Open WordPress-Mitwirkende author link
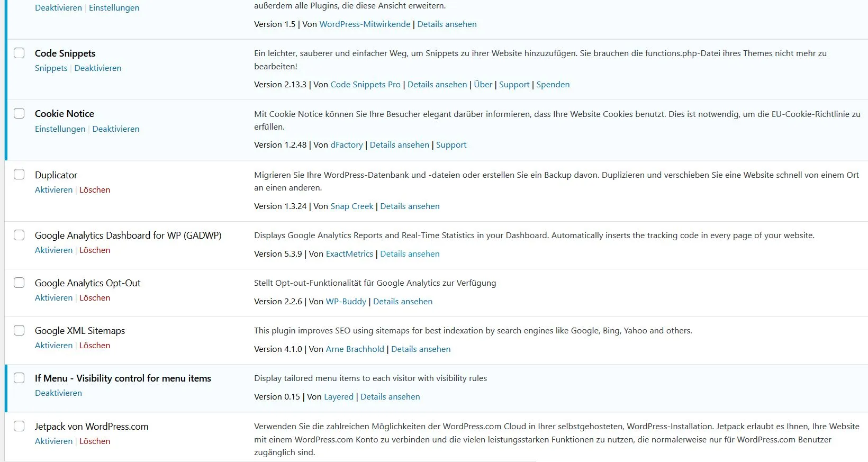868x462 pixels. coord(365,24)
